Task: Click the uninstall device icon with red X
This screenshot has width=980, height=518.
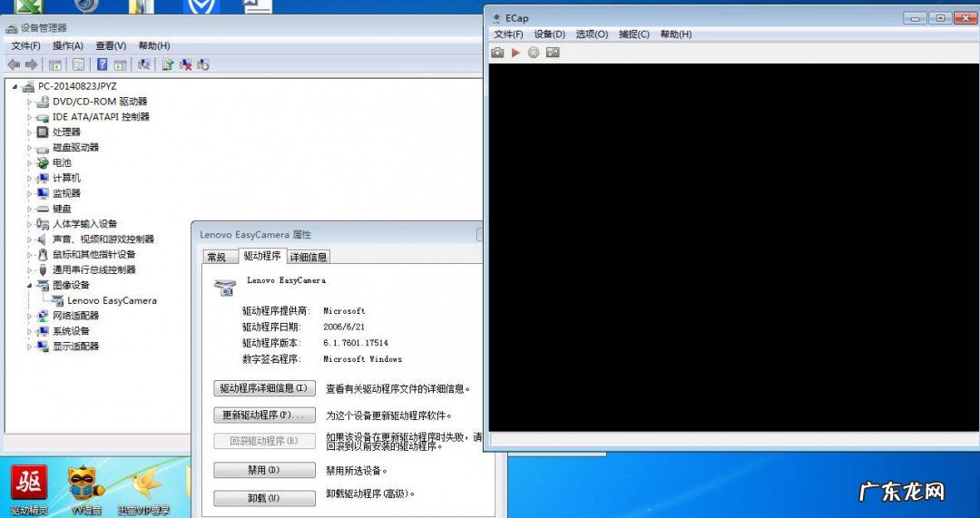Action: click(x=185, y=64)
